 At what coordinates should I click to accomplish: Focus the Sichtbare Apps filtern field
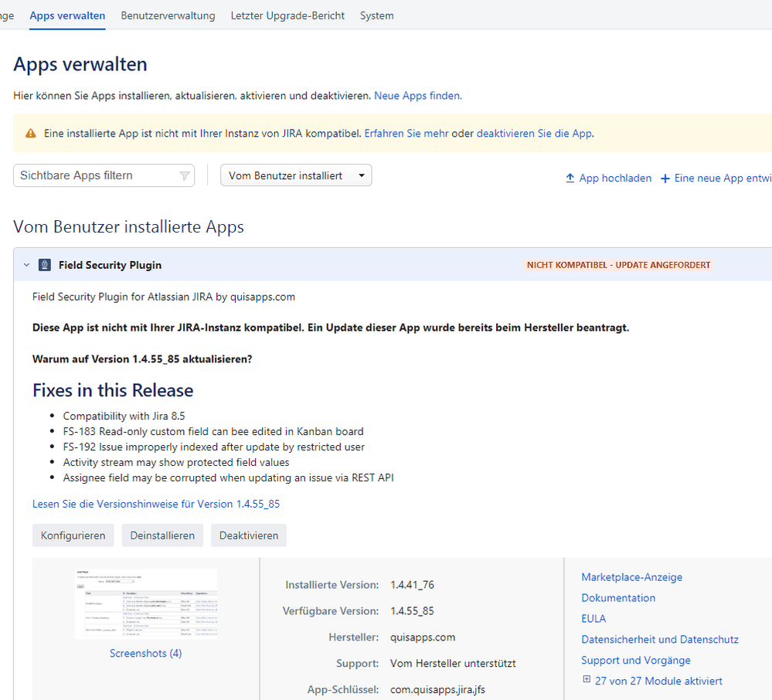pyautogui.click(x=104, y=175)
